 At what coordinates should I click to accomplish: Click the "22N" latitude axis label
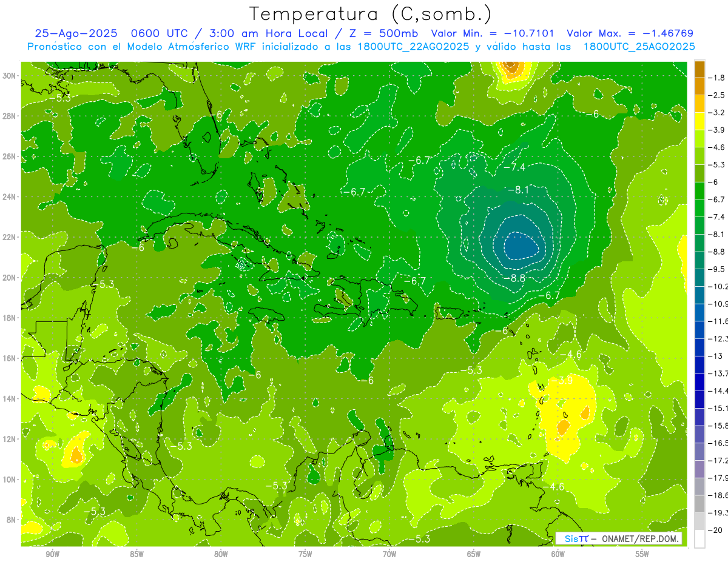pyautogui.click(x=10, y=237)
